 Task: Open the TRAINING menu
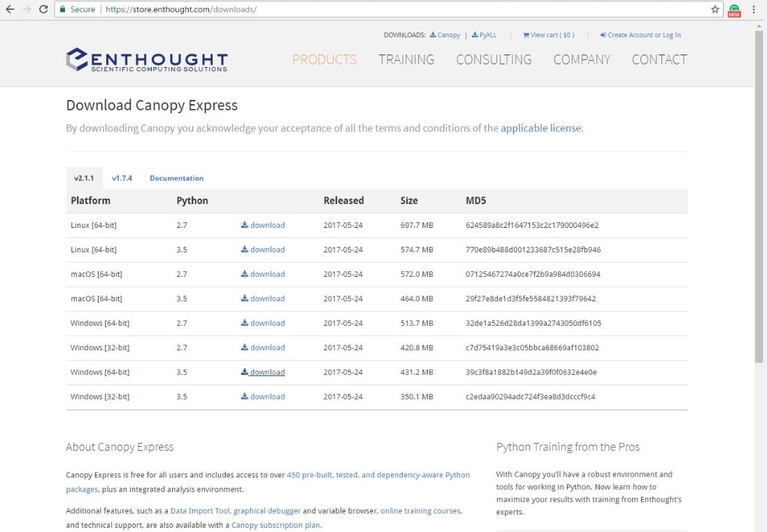point(406,59)
